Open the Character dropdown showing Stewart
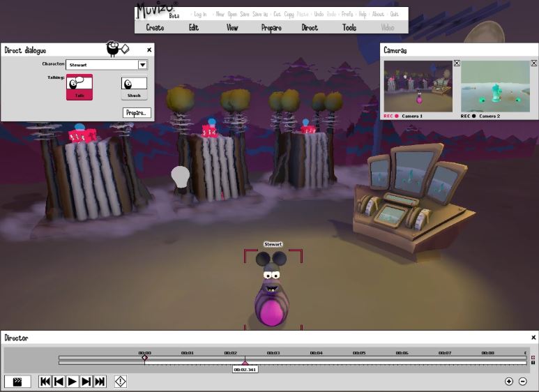539x392 pixels. pyautogui.click(x=142, y=65)
